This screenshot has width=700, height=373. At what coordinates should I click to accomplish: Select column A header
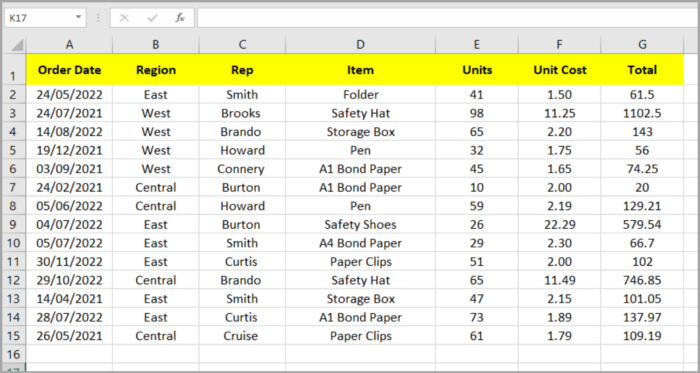[69, 45]
